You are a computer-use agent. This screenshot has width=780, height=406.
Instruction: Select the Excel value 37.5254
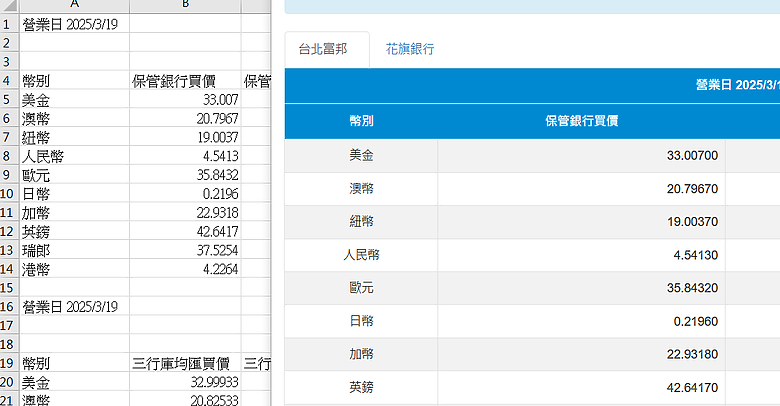[185, 250]
